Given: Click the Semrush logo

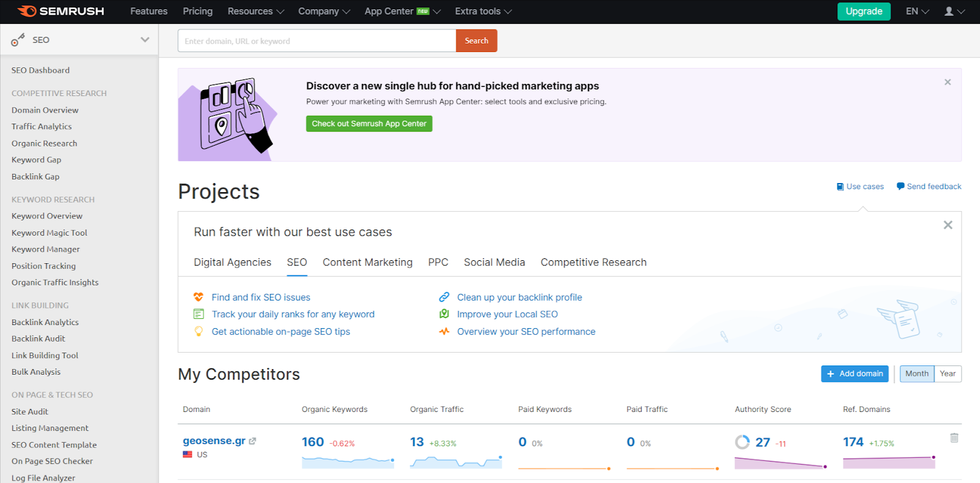Looking at the screenshot, I should click(x=61, y=11).
